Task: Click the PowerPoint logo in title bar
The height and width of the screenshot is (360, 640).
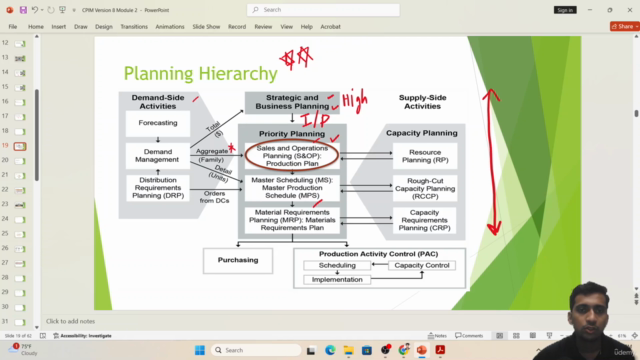Action: pos(10,10)
